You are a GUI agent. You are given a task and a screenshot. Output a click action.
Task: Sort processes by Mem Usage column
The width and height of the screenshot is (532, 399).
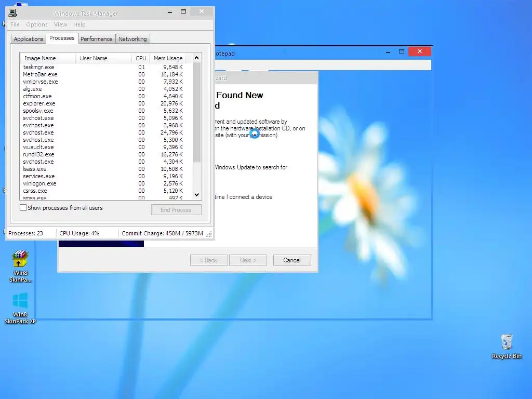168,58
